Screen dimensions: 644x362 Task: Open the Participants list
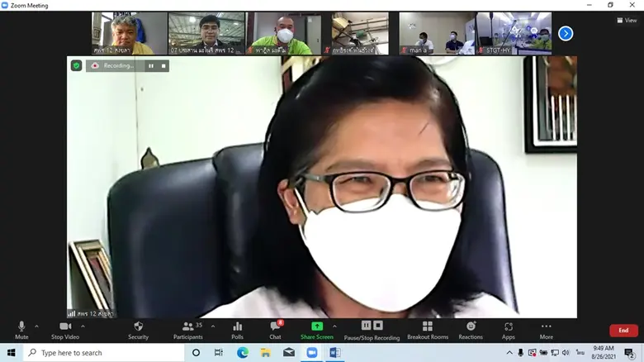(188, 328)
